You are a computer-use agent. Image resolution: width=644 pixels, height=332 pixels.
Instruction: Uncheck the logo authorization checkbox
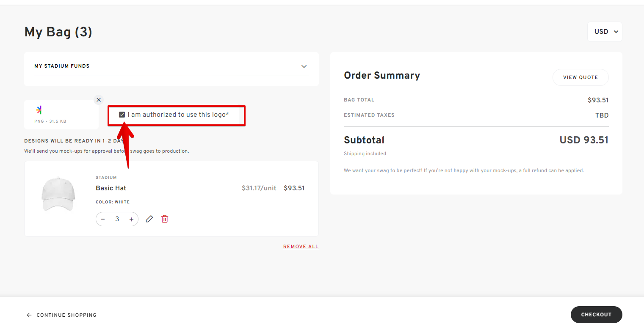click(x=122, y=115)
